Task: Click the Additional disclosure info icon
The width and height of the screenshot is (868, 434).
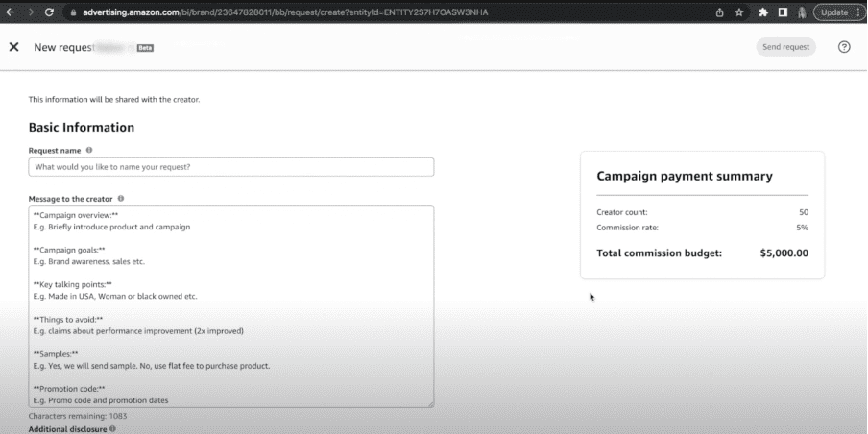Action: [x=112, y=429]
